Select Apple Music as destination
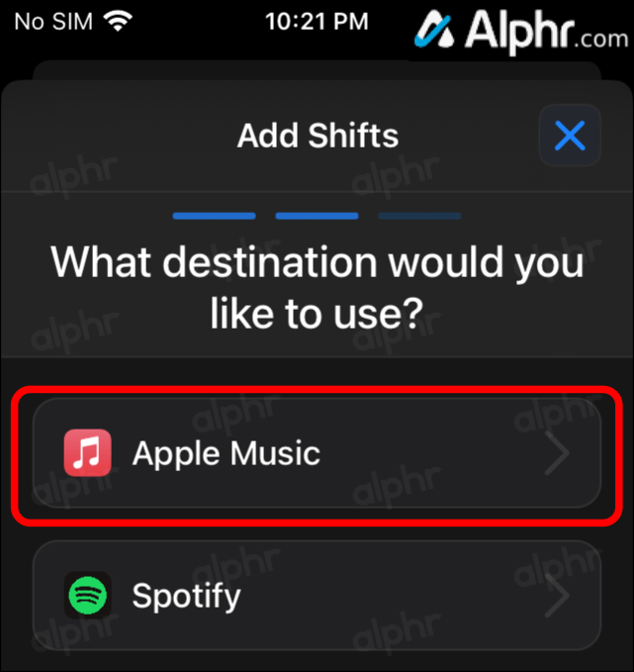 [x=317, y=453]
